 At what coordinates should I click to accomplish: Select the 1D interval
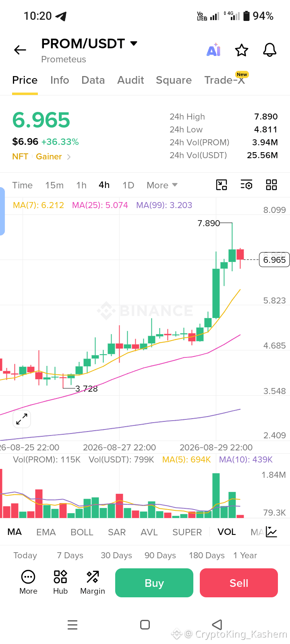coord(128,185)
